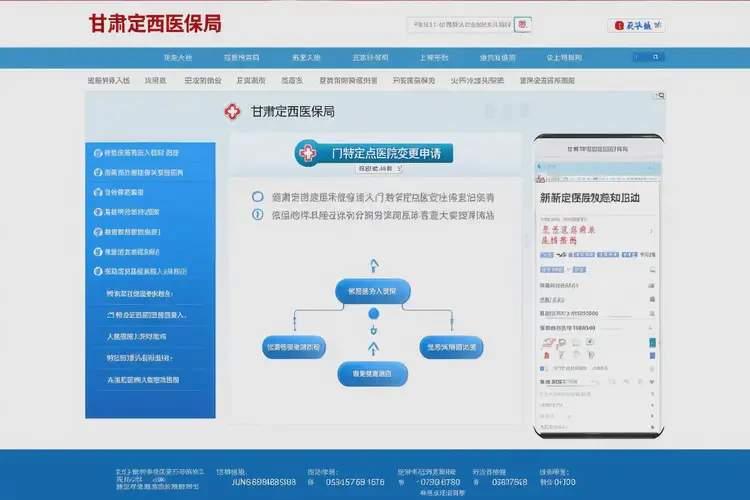Click the bullet icon of first sidebar item
Screen dimensions: 750x500
pyautogui.click(x=97, y=153)
